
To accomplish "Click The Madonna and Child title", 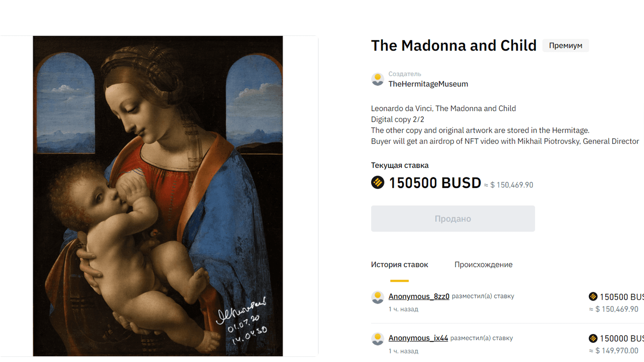I will click(453, 46).
